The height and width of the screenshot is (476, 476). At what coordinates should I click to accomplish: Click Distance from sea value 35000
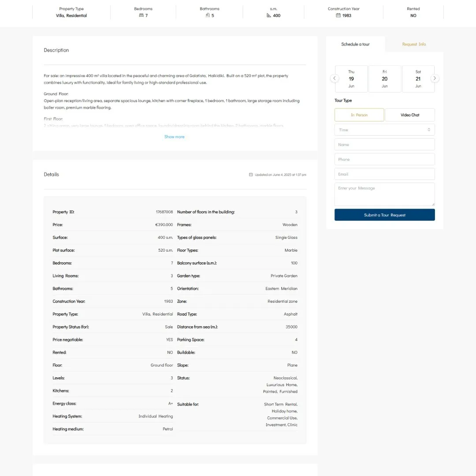click(x=291, y=327)
